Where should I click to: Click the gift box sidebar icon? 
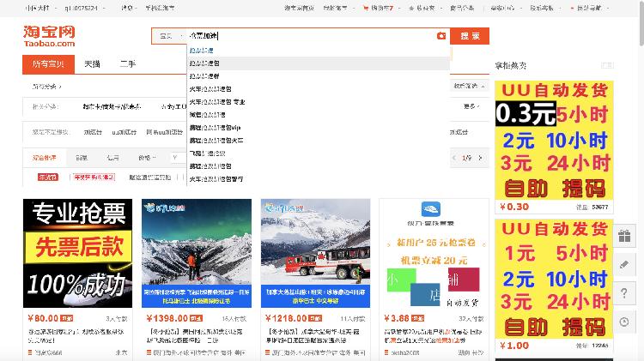(624, 237)
